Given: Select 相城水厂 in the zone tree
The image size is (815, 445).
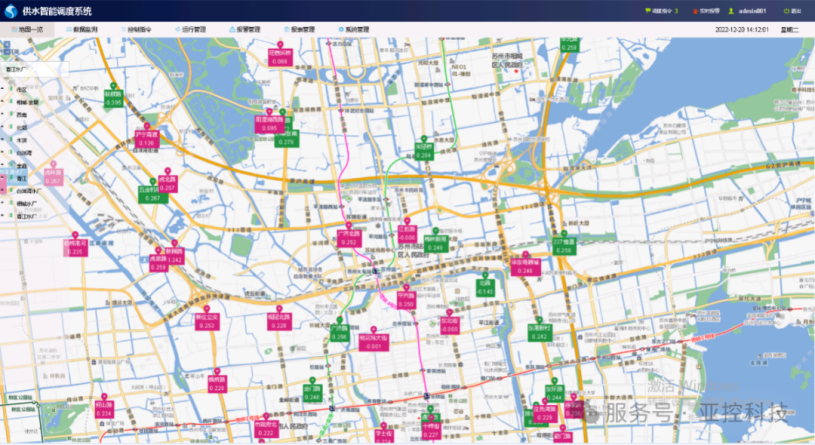Looking at the screenshot, I should [x=28, y=204].
